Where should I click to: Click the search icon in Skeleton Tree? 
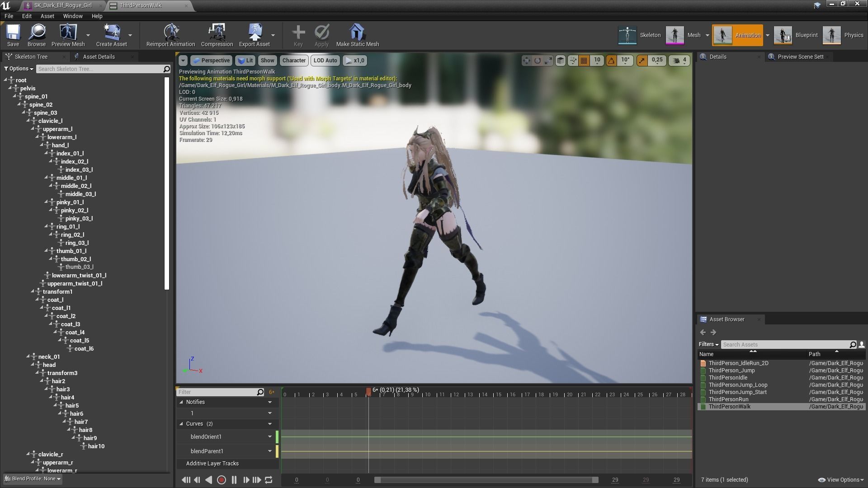click(166, 69)
